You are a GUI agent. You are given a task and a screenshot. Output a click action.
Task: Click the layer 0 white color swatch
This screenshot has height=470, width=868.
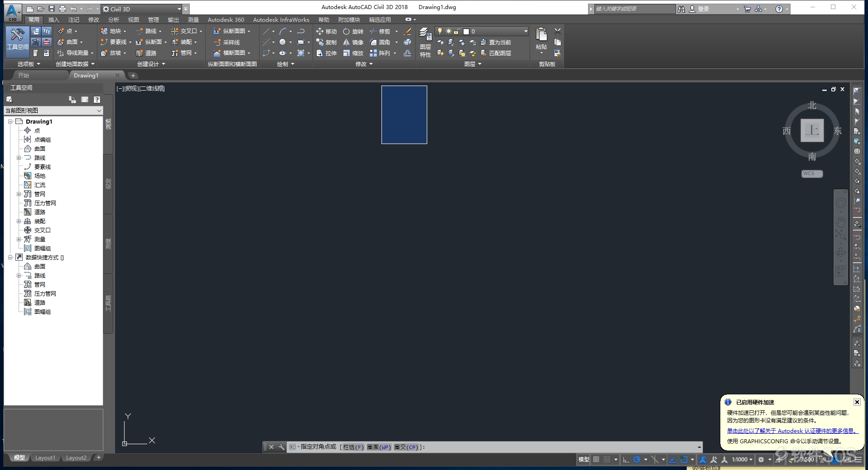click(466, 31)
